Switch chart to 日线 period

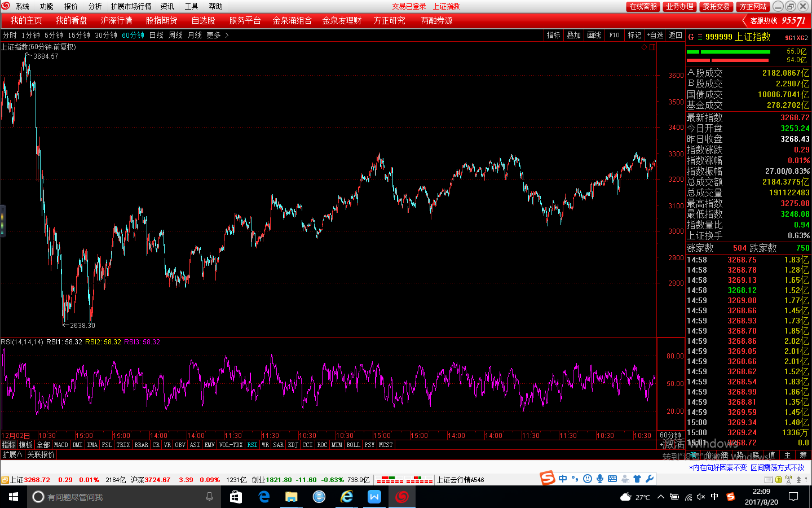156,35
